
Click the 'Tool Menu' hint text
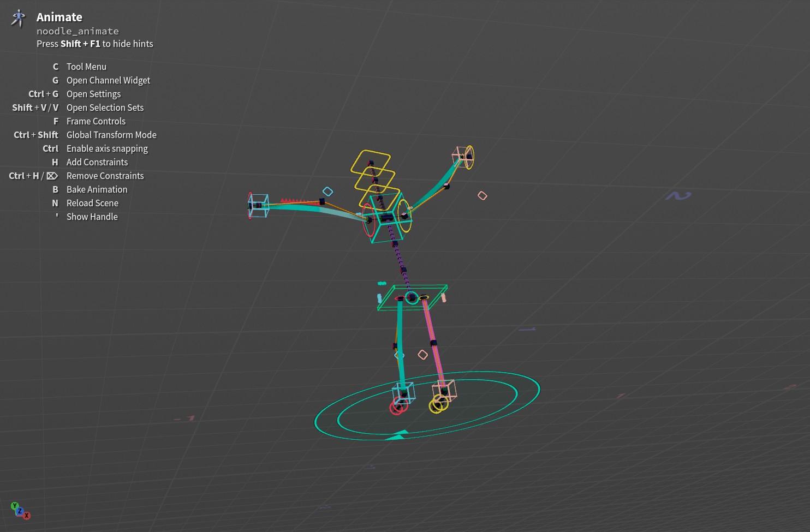[x=86, y=67]
